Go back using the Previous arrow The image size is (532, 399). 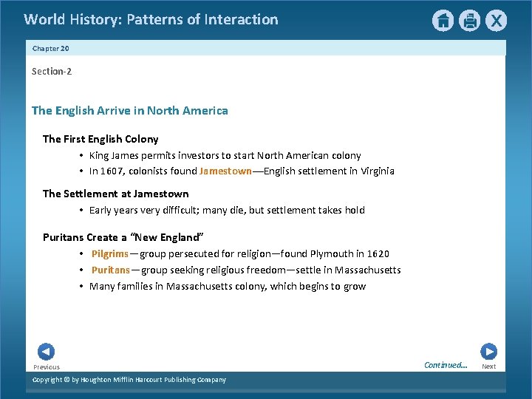[46, 352]
